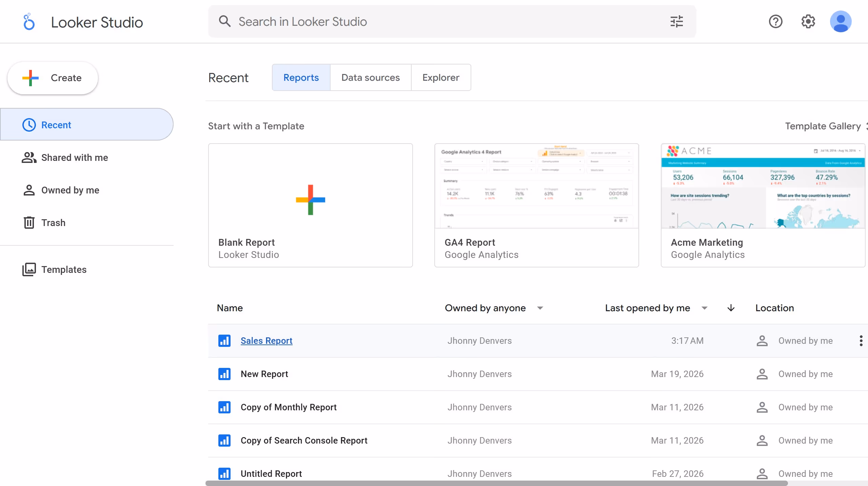
Task: Click Copy of Search Console Report icon
Action: point(224,441)
